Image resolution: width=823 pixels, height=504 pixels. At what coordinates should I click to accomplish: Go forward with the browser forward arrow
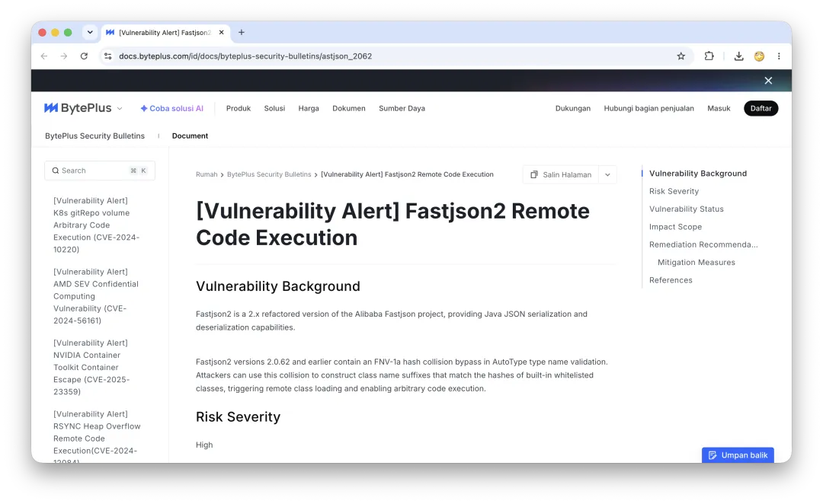63,56
